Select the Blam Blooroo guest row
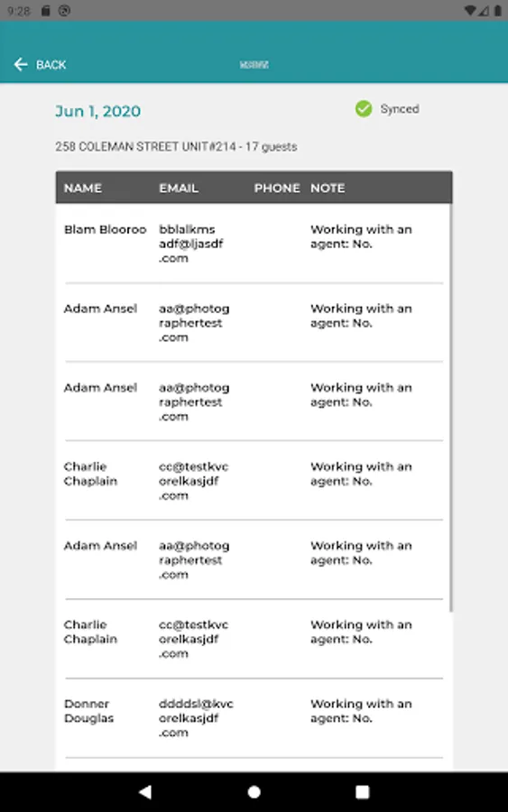This screenshot has width=508, height=812. tap(254, 244)
